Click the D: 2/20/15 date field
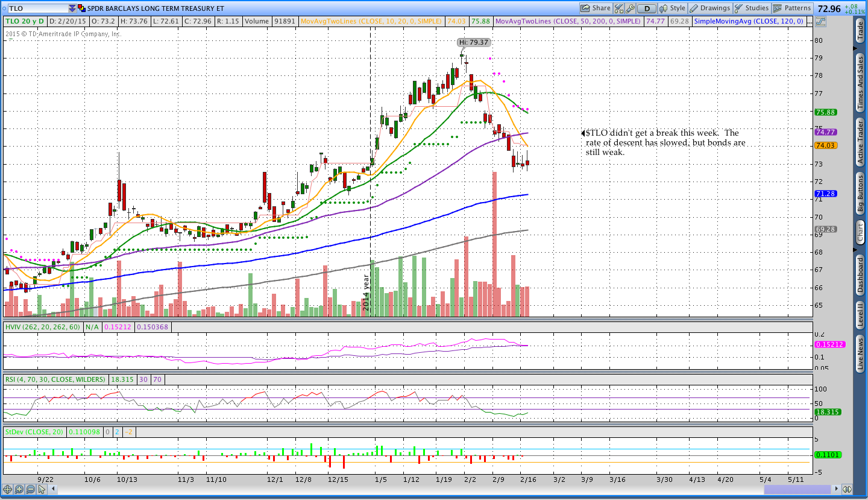 pos(68,21)
